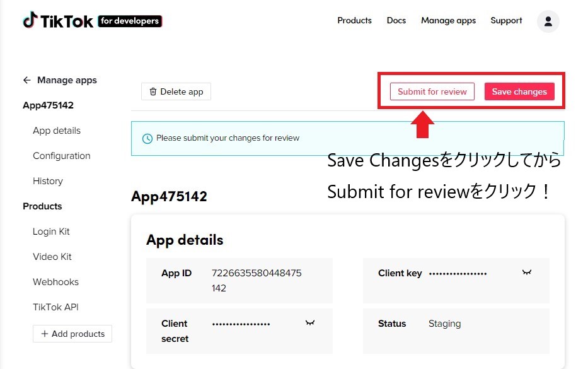Image resolution: width=588 pixels, height=369 pixels.
Task: Click the Client key label
Action: click(400, 273)
